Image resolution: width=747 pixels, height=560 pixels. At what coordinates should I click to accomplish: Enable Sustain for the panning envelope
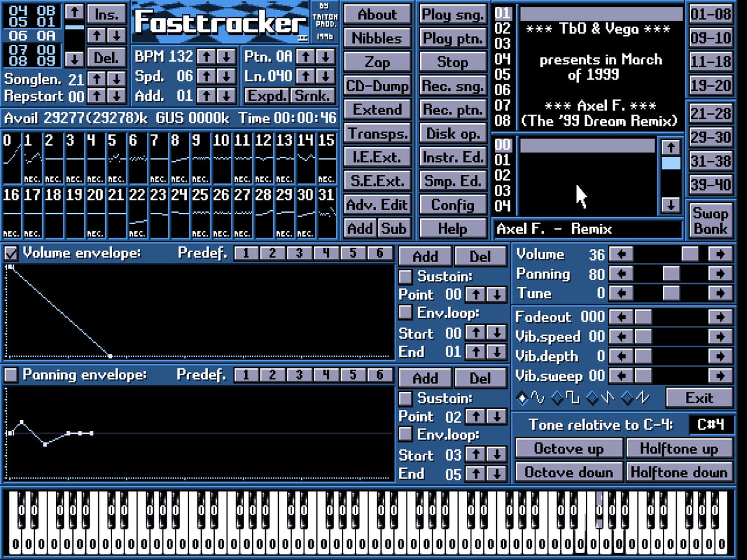[x=405, y=398]
